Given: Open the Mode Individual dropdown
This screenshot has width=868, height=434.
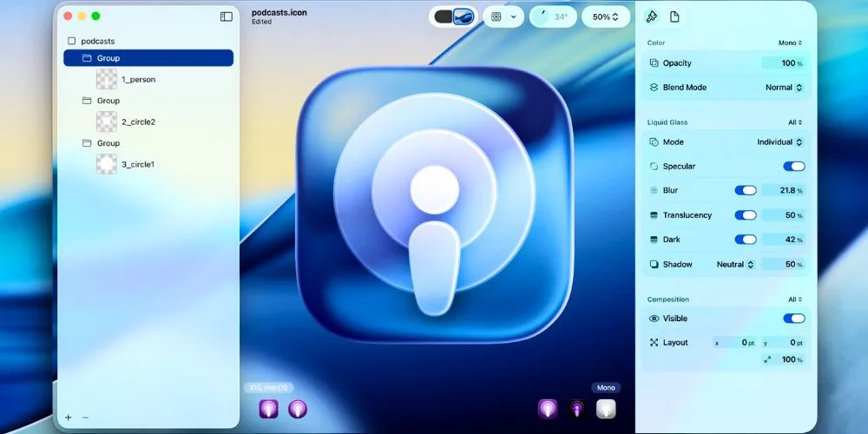Looking at the screenshot, I should [780, 142].
